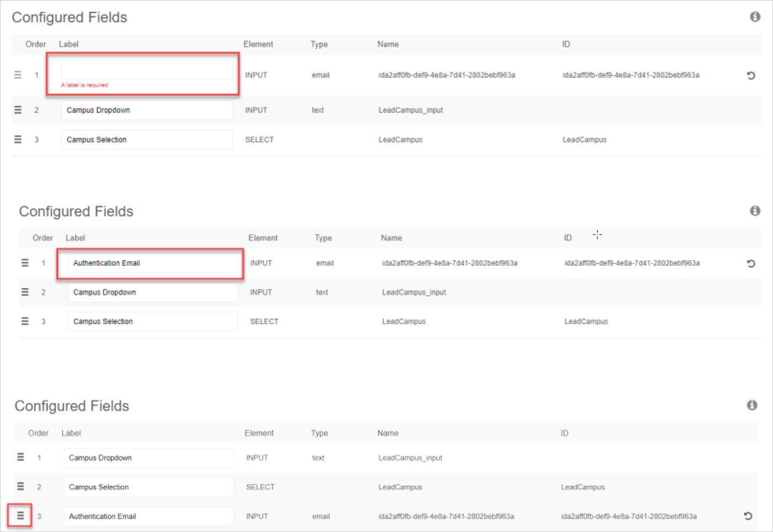The width and height of the screenshot is (773, 532).
Task: Click the info icon of the bottom Configured Fields panel
Action: tap(751, 405)
